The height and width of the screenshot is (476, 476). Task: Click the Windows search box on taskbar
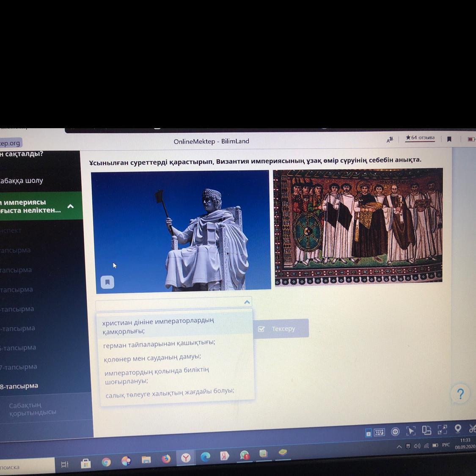click(27, 467)
